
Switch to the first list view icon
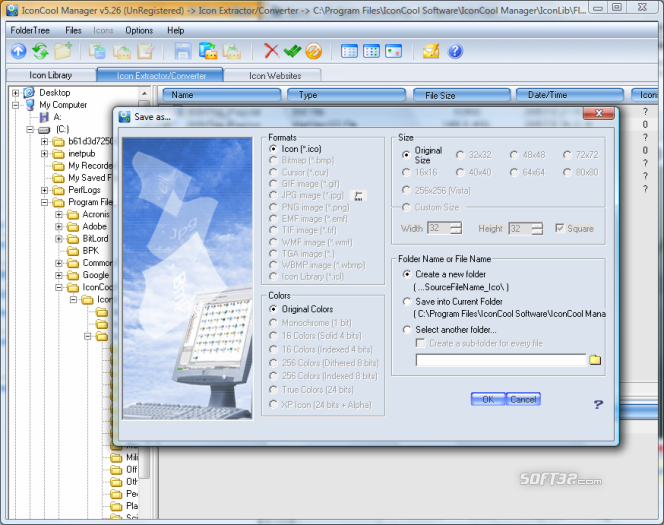tap(349, 51)
